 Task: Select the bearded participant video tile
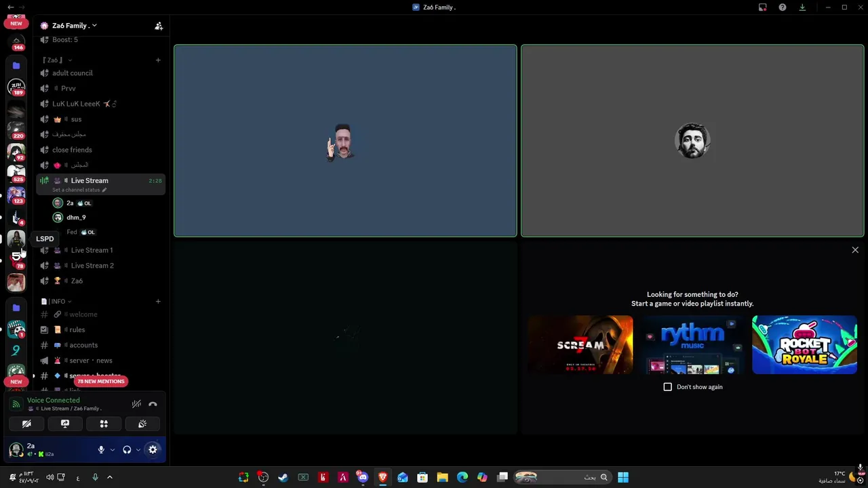[692, 141]
